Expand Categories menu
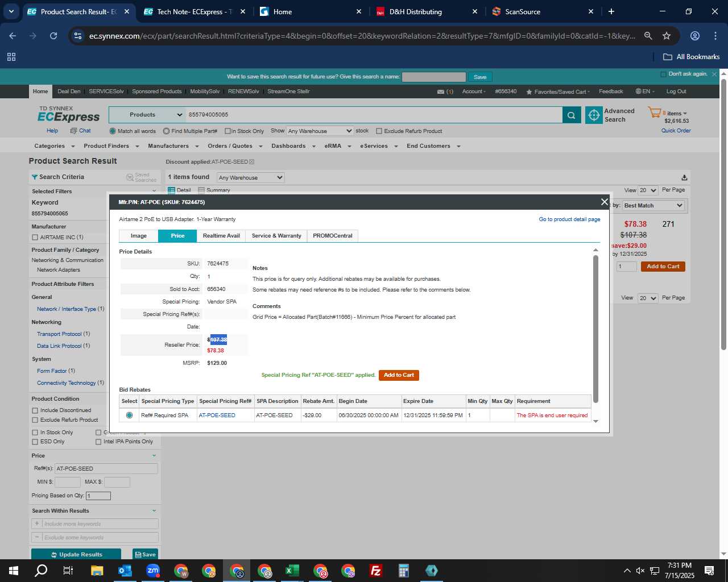The width and height of the screenshot is (728, 582). [55, 146]
